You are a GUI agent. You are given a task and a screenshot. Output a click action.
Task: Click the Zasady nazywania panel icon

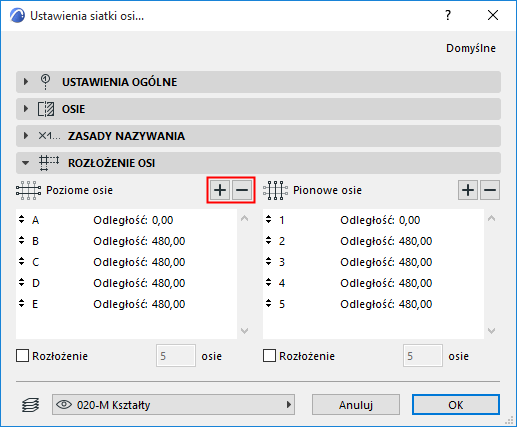coord(49,136)
